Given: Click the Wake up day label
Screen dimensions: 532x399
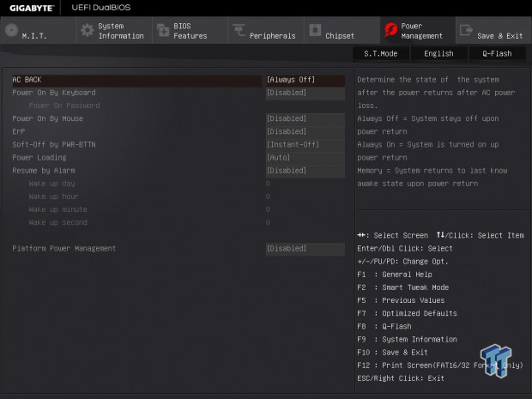Looking at the screenshot, I should point(51,184).
